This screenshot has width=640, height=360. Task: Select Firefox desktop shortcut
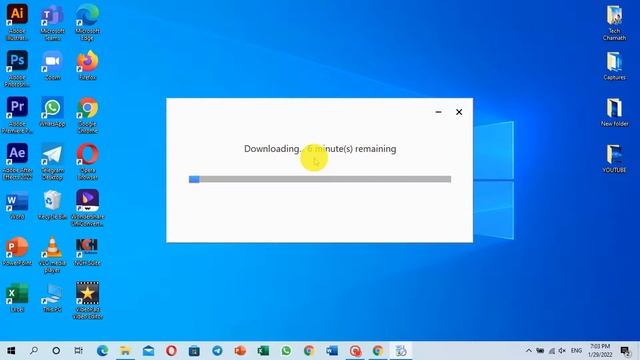(87, 65)
